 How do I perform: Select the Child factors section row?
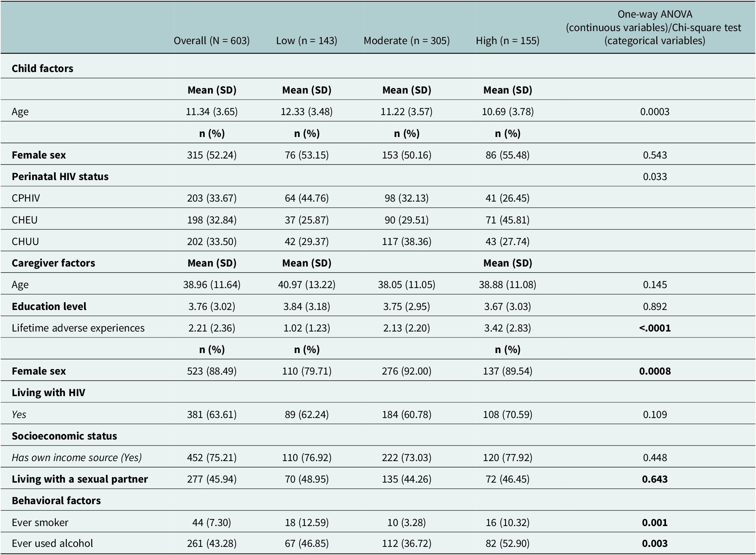(x=378, y=68)
